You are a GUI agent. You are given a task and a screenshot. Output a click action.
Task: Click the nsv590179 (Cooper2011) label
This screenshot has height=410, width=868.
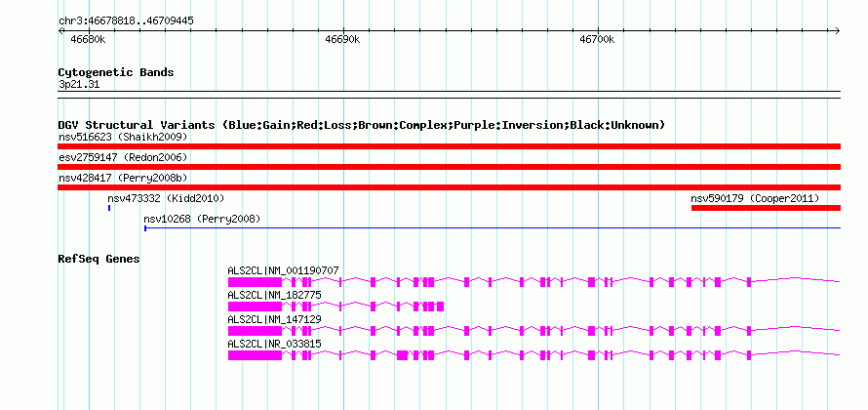755,198
